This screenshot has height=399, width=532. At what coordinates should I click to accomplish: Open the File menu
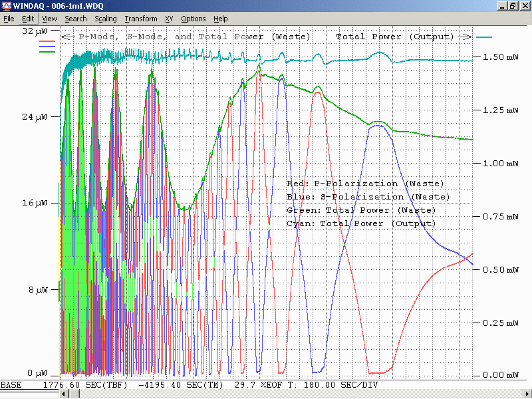pyautogui.click(x=9, y=19)
